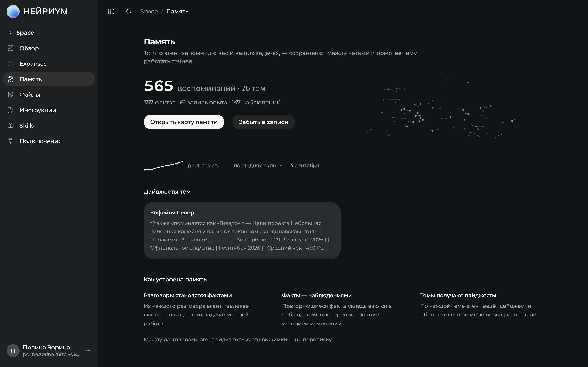Open the Кофейня Север digest card
Image resolution: width=588 pixels, height=367 pixels.
click(x=242, y=231)
